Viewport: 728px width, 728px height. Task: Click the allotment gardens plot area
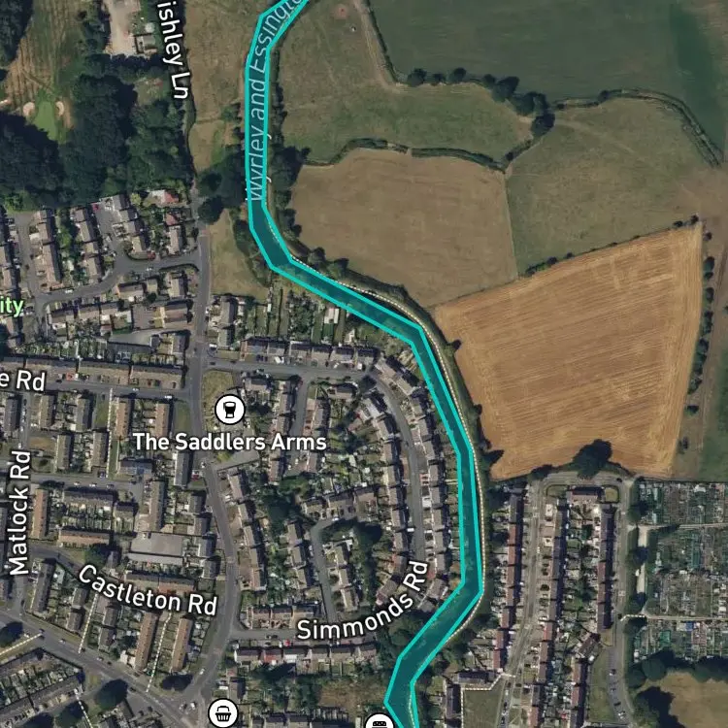[x=680, y=571]
